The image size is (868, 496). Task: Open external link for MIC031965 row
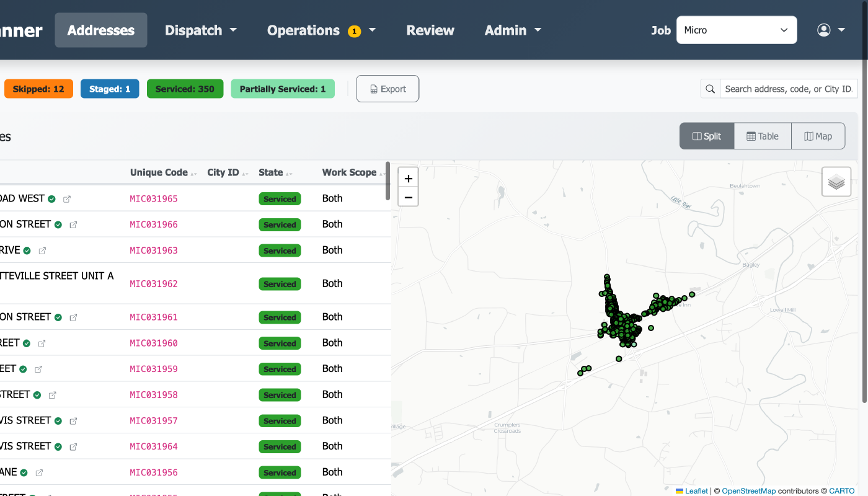click(67, 199)
